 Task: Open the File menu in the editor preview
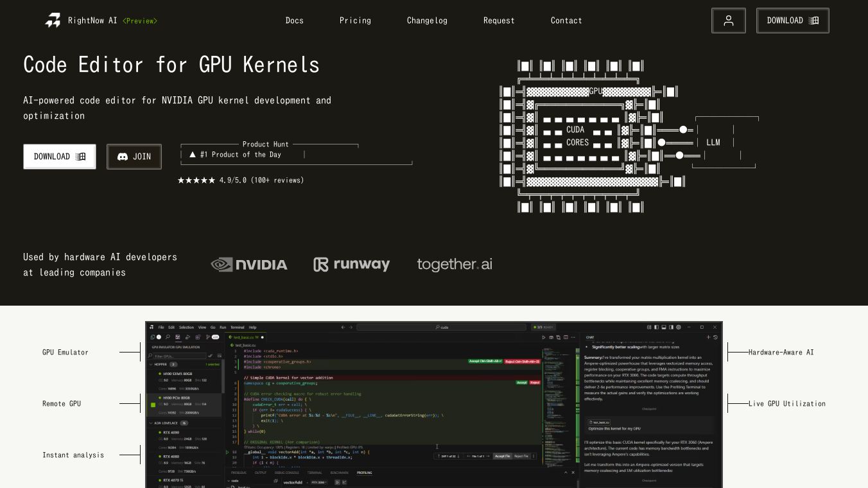(162, 327)
